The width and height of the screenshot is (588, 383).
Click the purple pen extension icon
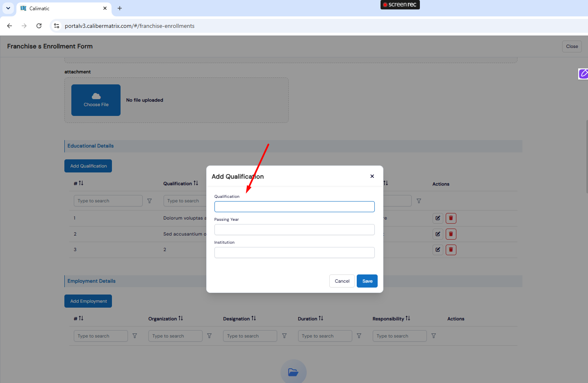583,74
